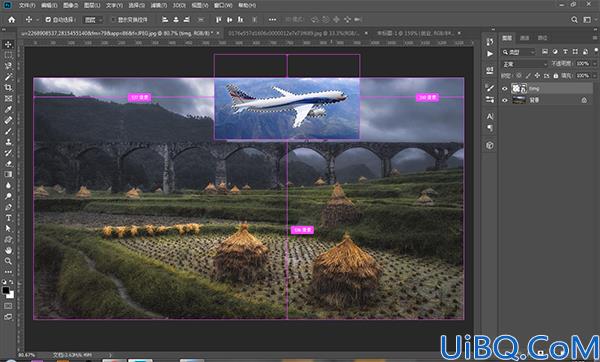Select the Path Selection tool
Screen dimensions: 600x362
click(8, 228)
